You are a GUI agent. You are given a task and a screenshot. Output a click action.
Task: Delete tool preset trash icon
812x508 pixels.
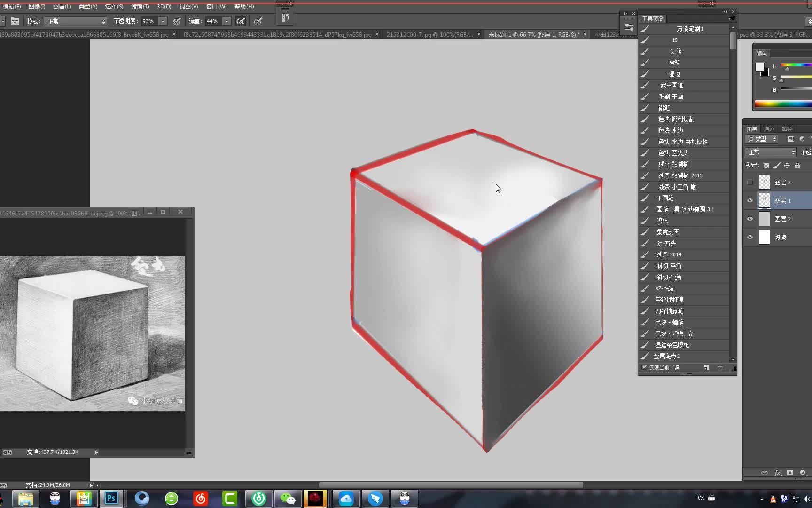click(x=720, y=367)
